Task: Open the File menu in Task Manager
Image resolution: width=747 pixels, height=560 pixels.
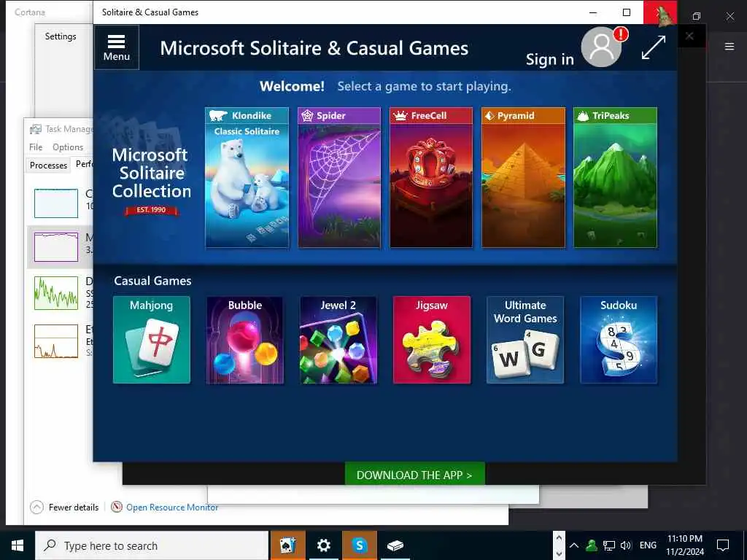Action: (x=36, y=147)
